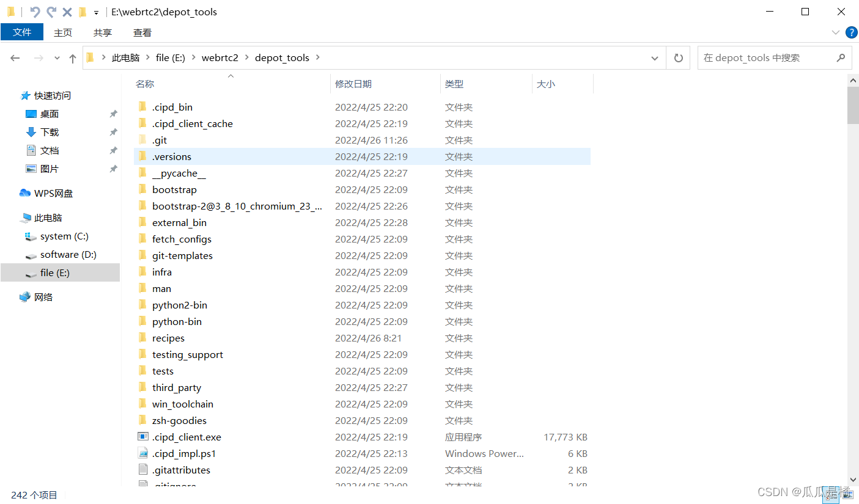This screenshot has height=504, width=859.
Task: Expand chevron after depot_tools in breadcrumb
Action: 318,57
